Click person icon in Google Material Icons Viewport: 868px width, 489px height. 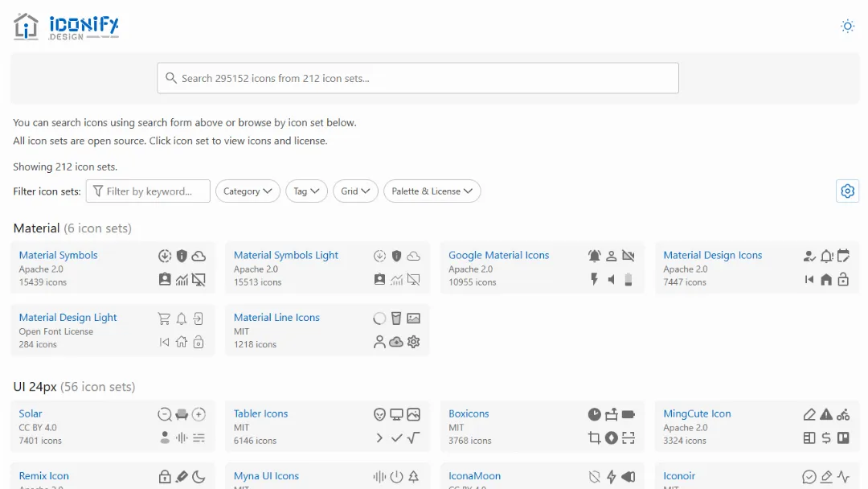coord(611,256)
